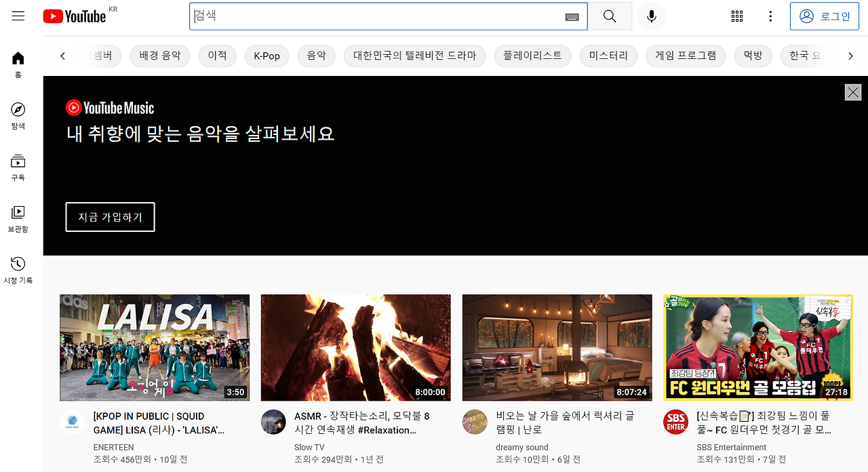Select the 홈 icon in the sidebar
Screen dimensions: 868x472
tap(18, 59)
